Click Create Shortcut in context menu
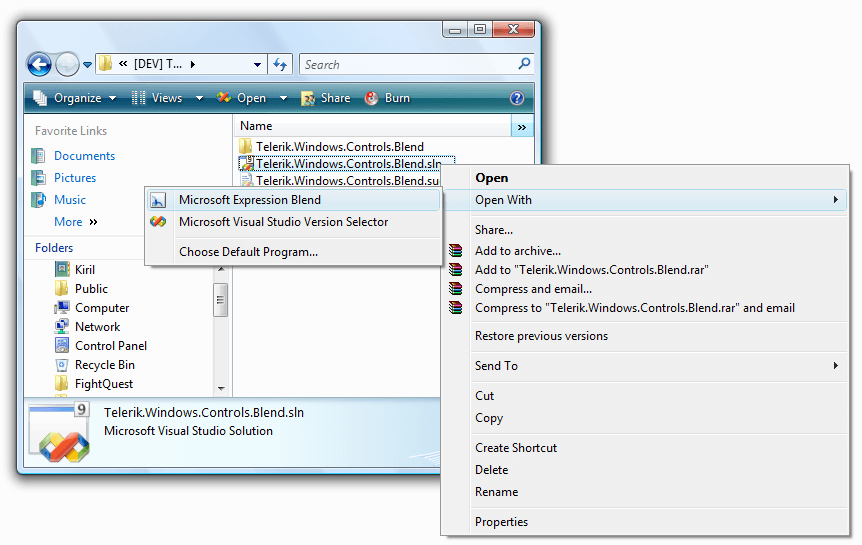This screenshot has width=862, height=545. 645,448
